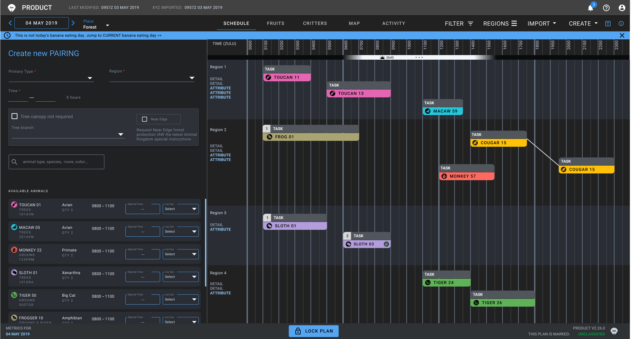Viewport: 644px width, 339px height.
Task: Open the REGIONS hamburger icon
Action: [514, 23]
